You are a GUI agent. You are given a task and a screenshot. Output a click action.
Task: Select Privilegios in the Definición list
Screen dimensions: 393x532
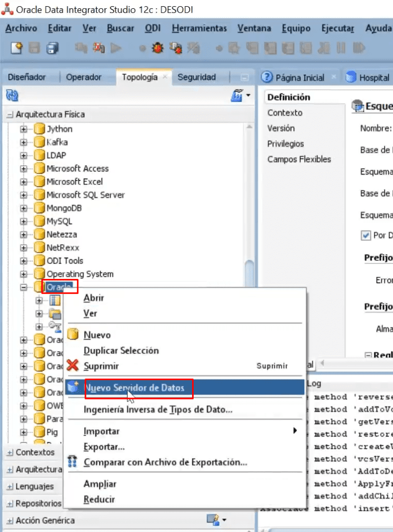click(286, 144)
